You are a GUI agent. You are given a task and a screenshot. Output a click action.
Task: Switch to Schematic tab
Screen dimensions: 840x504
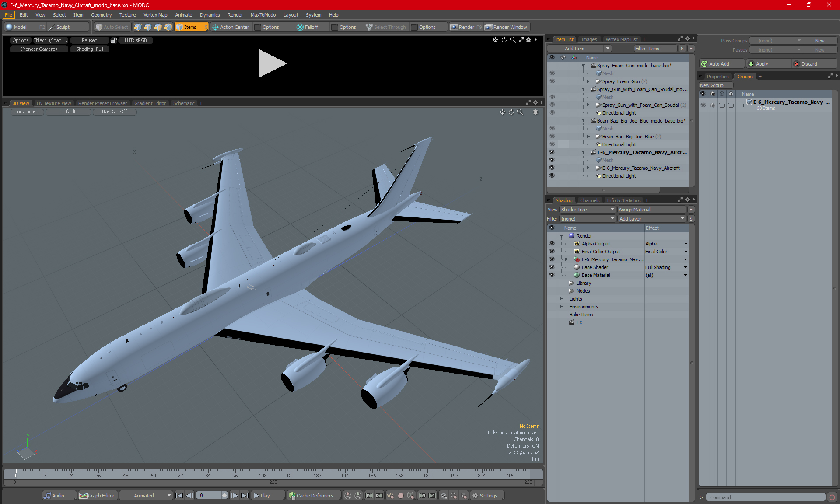coord(184,103)
